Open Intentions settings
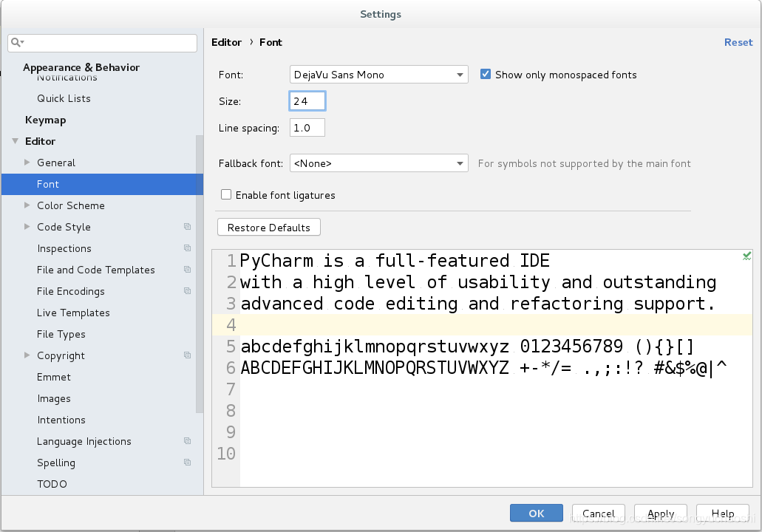 pyautogui.click(x=61, y=420)
